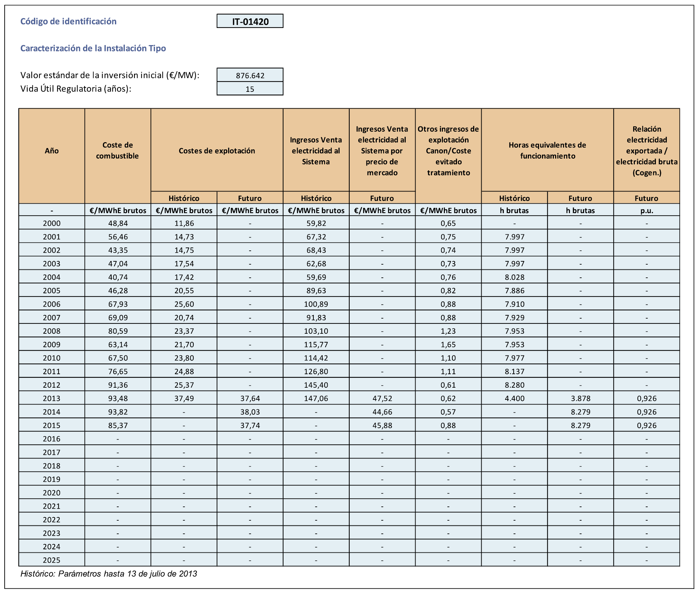
Task: Select sales income value 89,63
Action: (x=316, y=290)
